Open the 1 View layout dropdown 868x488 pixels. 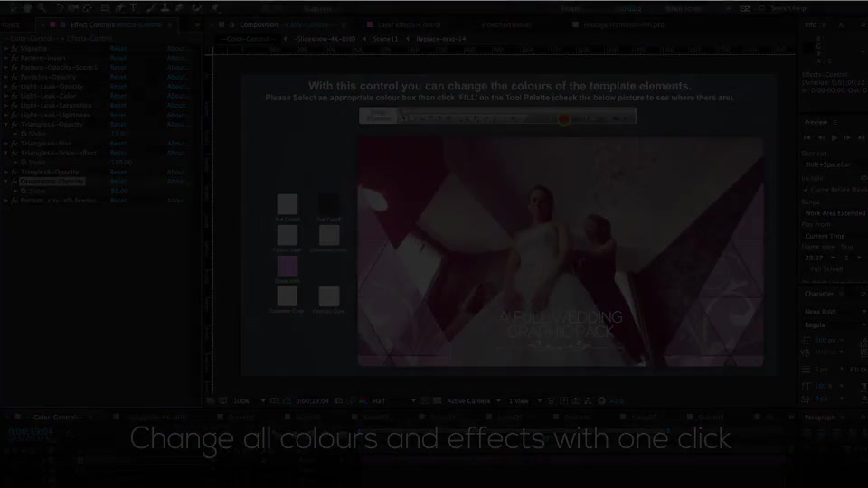[524, 400]
